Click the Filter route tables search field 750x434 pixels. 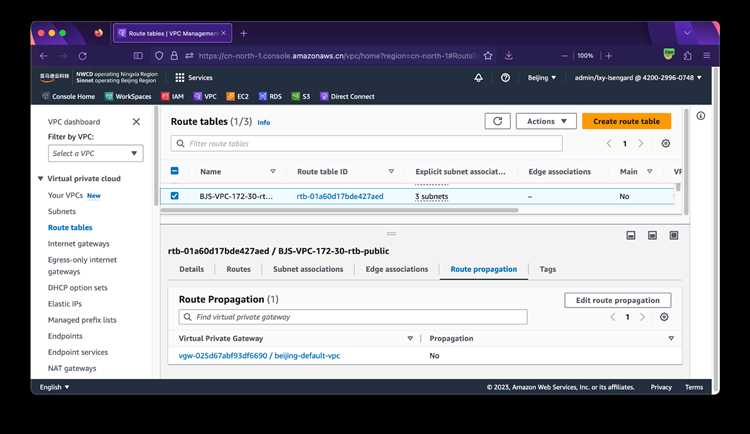tap(366, 144)
